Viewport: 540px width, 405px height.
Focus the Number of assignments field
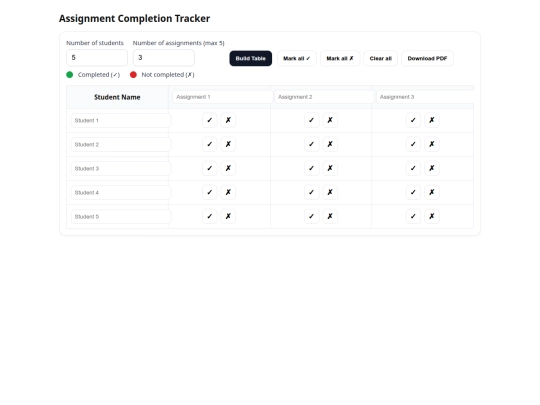(164, 58)
